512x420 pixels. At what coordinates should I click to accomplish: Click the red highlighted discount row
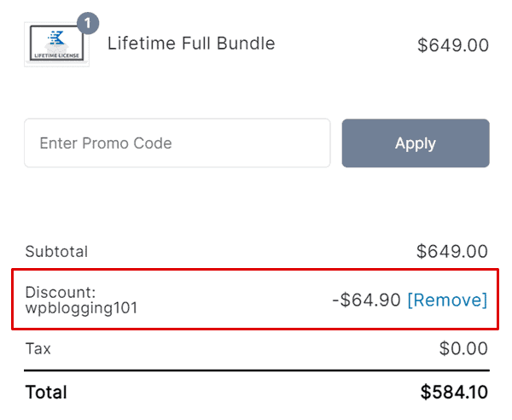[x=255, y=299]
